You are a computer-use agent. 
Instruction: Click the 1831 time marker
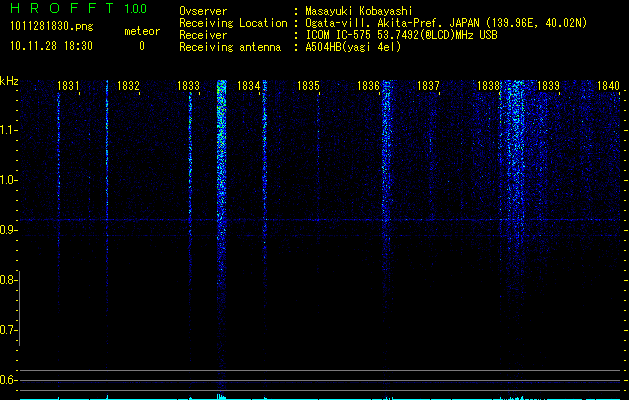pos(68,86)
